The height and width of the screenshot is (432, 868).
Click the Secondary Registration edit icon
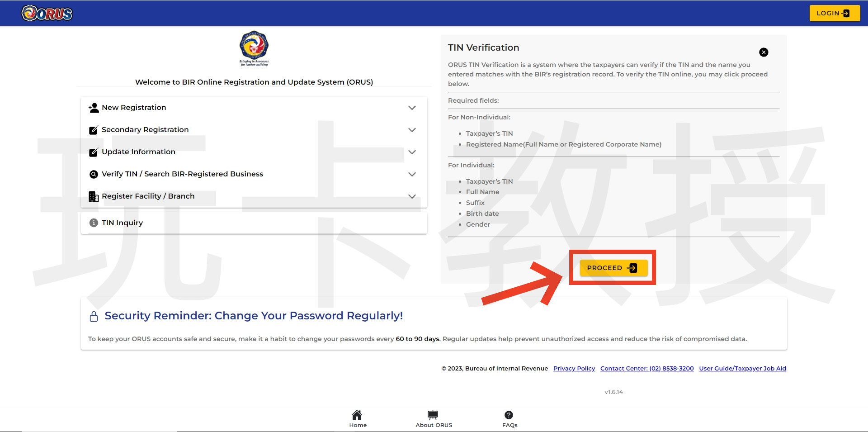pyautogui.click(x=94, y=130)
